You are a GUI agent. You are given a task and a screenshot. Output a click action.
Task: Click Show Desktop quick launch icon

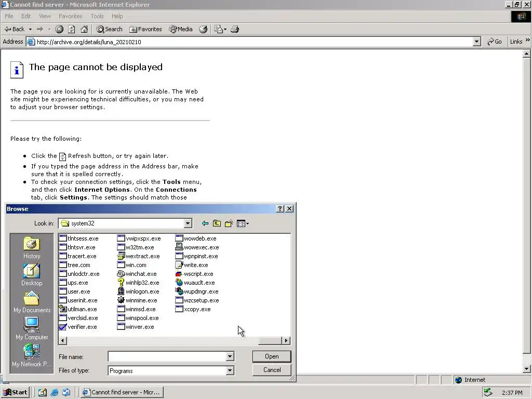[43, 392]
